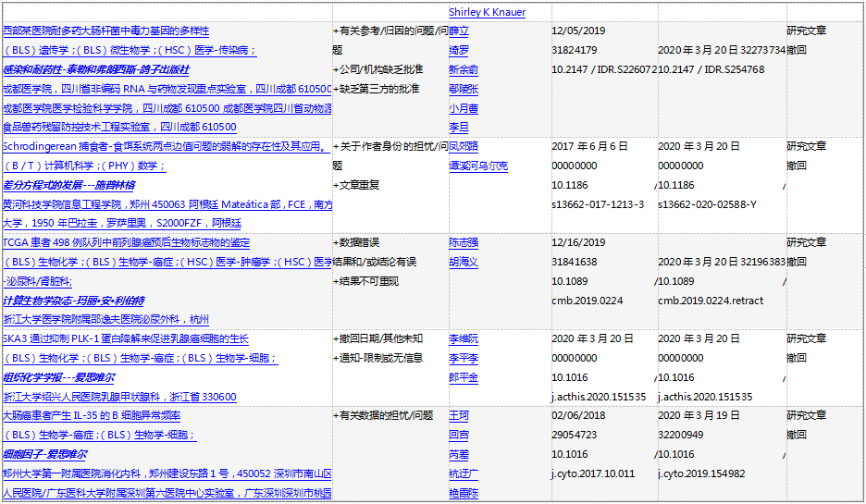866x504 pixels.
Task: Open the 大肠癌患者产生 IL-35 article title link
Action: (x=92, y=415)
